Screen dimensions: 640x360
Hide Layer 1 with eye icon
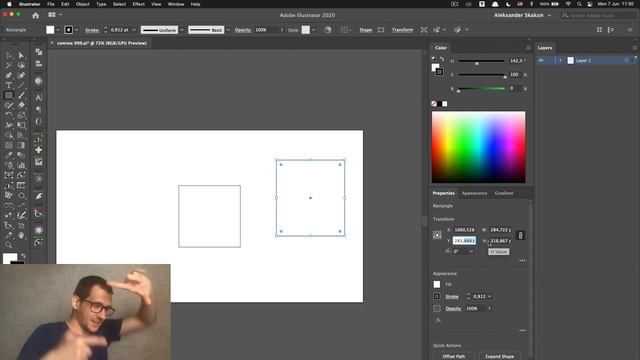coord(541,60)
